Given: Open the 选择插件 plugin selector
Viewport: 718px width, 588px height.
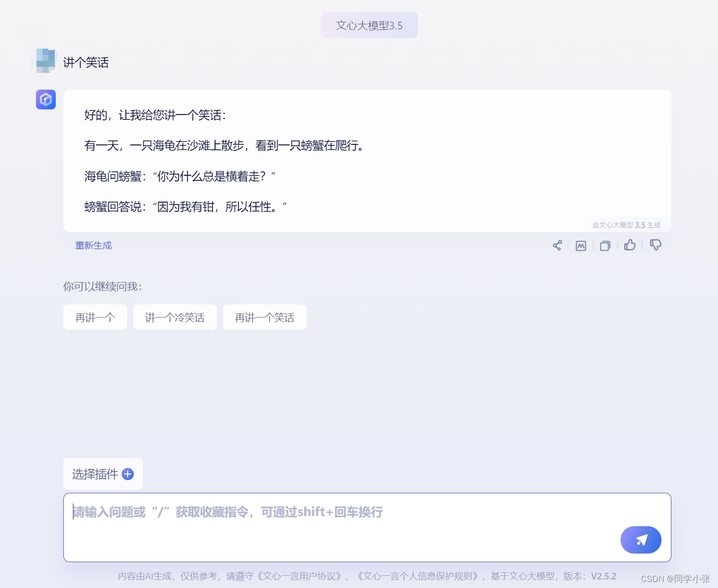Looking at the screenshot, I should click(103, 474).
